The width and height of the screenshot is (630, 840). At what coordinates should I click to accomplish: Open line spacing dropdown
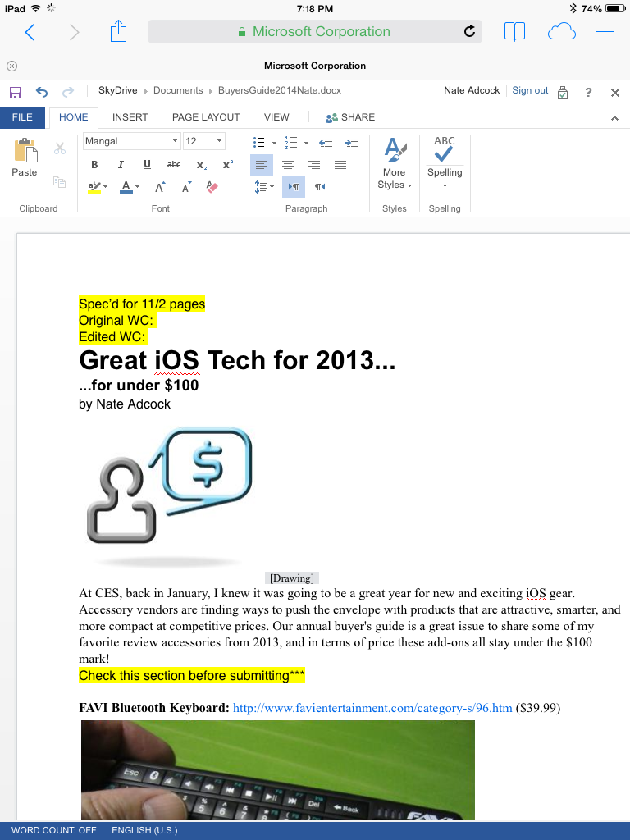tap(264, 187)
